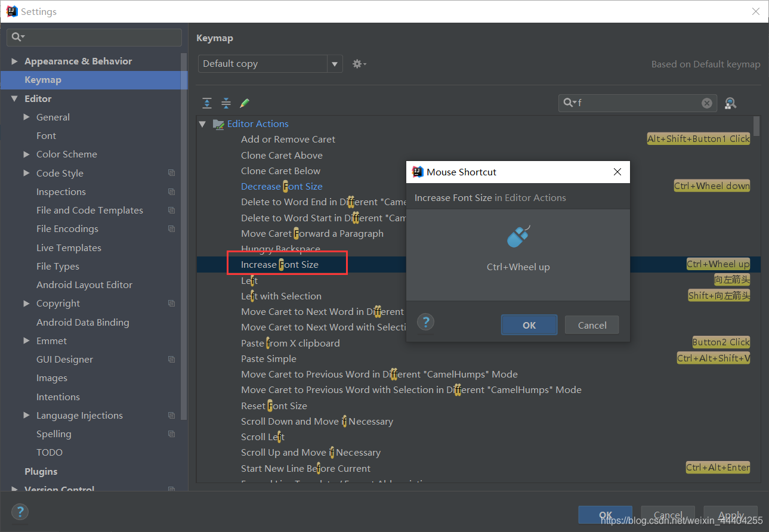The height and width of the screenshot is (532, 769).
Task: Open the Font settings page
Action: (46, 136)
